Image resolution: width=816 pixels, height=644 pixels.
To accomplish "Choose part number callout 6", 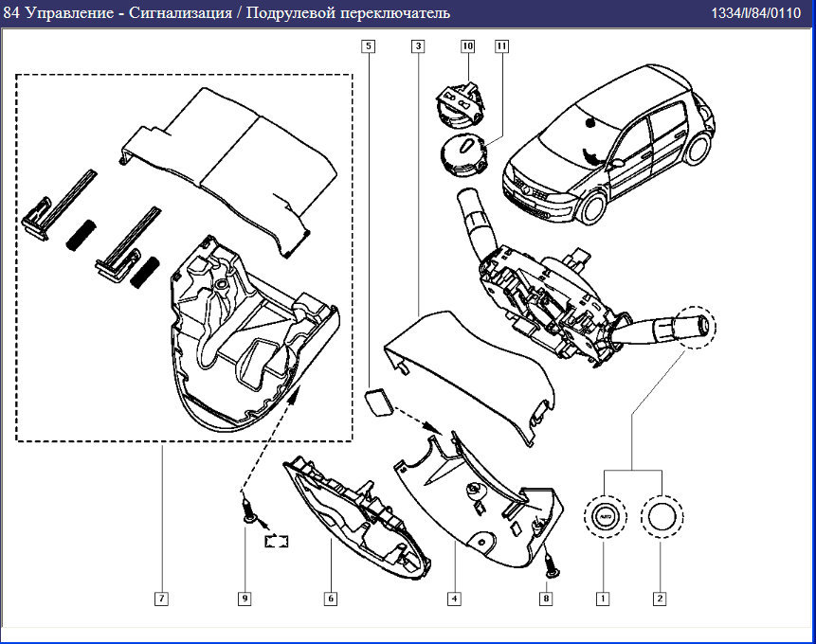I will click(x=331, y=599).
